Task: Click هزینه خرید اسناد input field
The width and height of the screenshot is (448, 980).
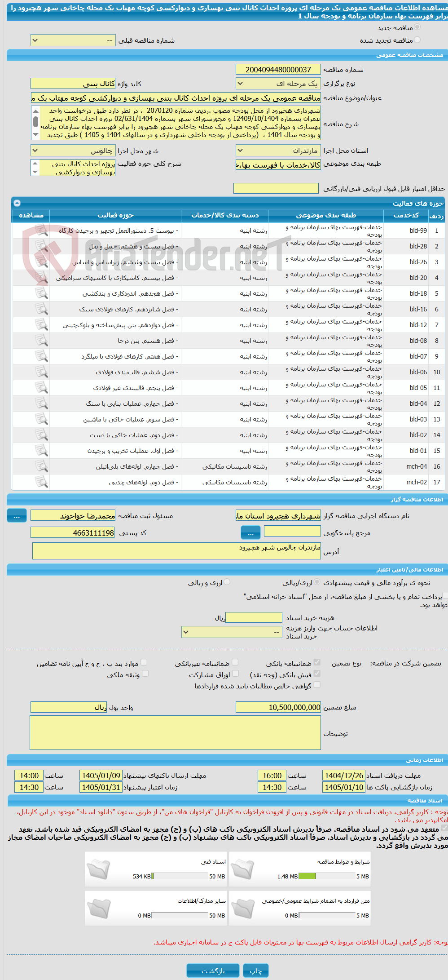Action: click(x=254, y=618)
